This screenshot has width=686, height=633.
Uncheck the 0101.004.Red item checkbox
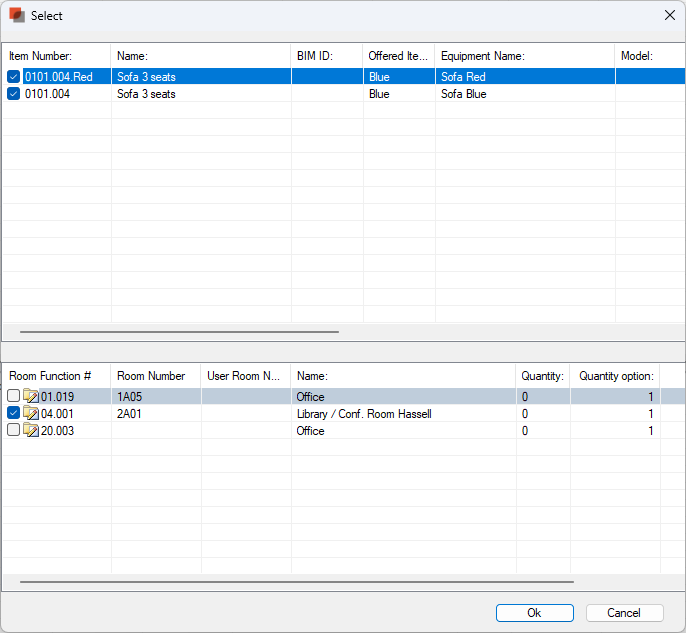[14, 77]
